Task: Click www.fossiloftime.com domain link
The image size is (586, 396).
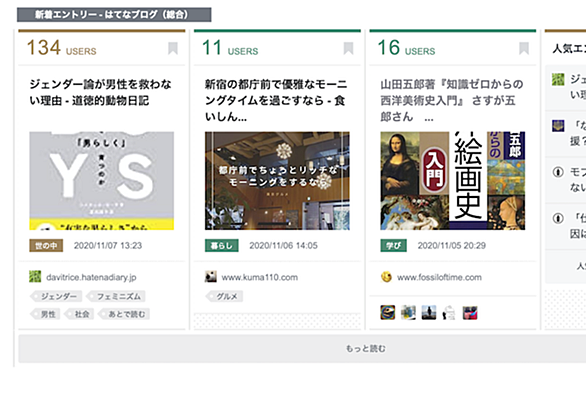Action: pos(439,277)
